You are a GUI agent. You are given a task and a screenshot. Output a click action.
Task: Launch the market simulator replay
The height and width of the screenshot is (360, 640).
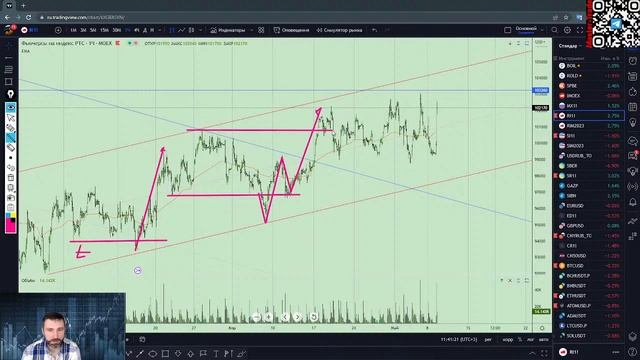coord(339,30)
